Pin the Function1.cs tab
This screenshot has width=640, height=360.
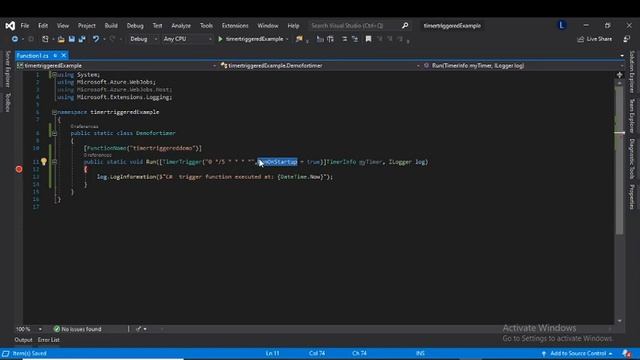click(x=55, y=56)
